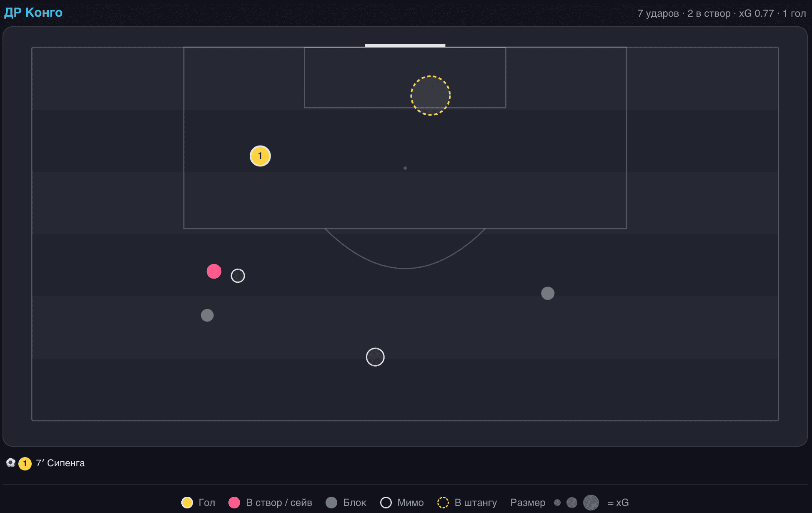Click the white goal line bar at top

(405, 45)
